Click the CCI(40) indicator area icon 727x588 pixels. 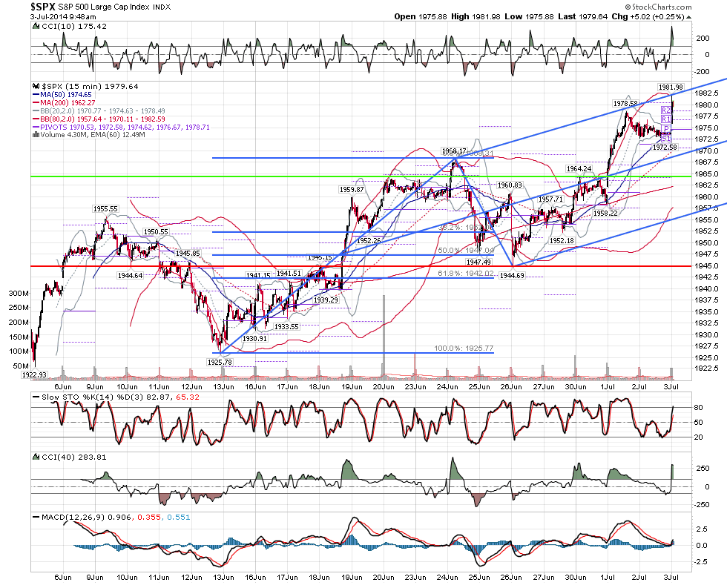click(36, 457)
